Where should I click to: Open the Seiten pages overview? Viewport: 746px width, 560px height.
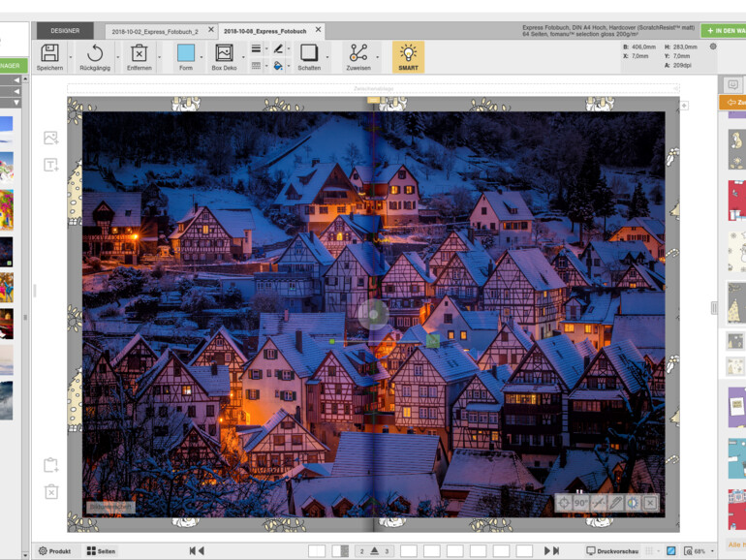[x=101, y=551]
